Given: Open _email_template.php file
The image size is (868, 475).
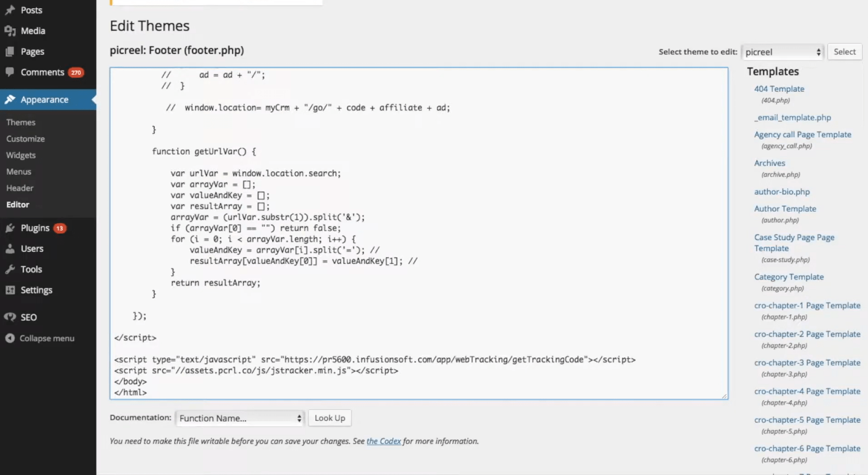Looking at the screenshot, I should (793, 117).
